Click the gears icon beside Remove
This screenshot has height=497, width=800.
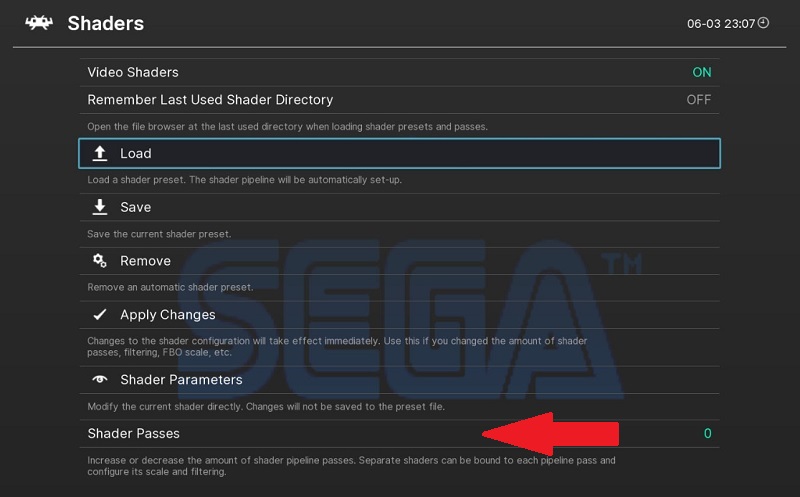100,261
